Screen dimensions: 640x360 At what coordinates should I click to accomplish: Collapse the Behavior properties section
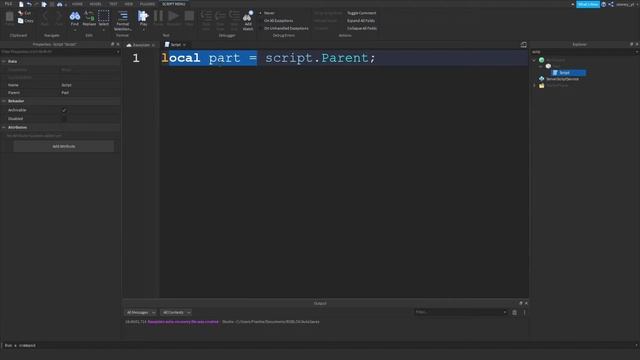(4, 101)
